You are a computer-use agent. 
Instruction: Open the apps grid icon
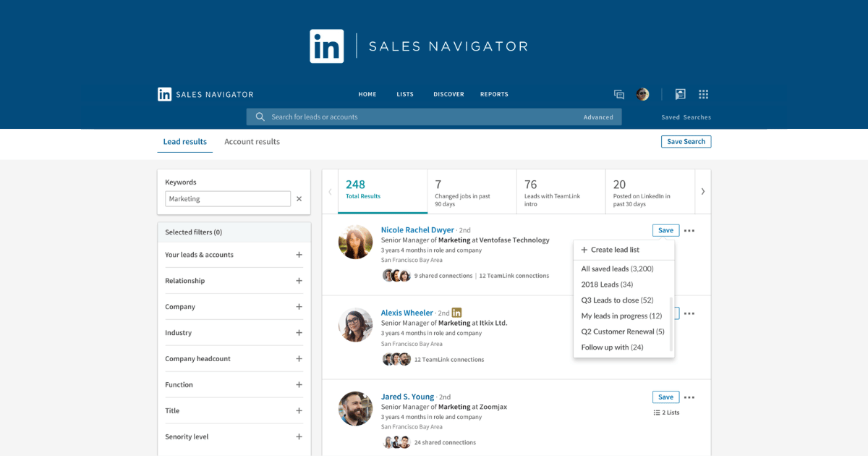pyautogui.click(x=703, y=94)
